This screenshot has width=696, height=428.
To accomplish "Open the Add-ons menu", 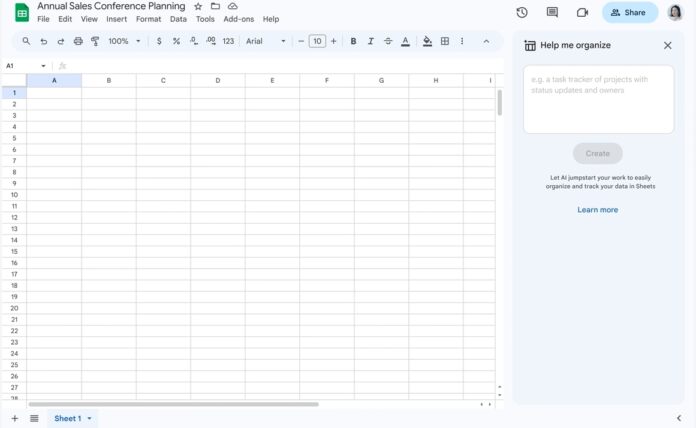I will click(238, 19).
